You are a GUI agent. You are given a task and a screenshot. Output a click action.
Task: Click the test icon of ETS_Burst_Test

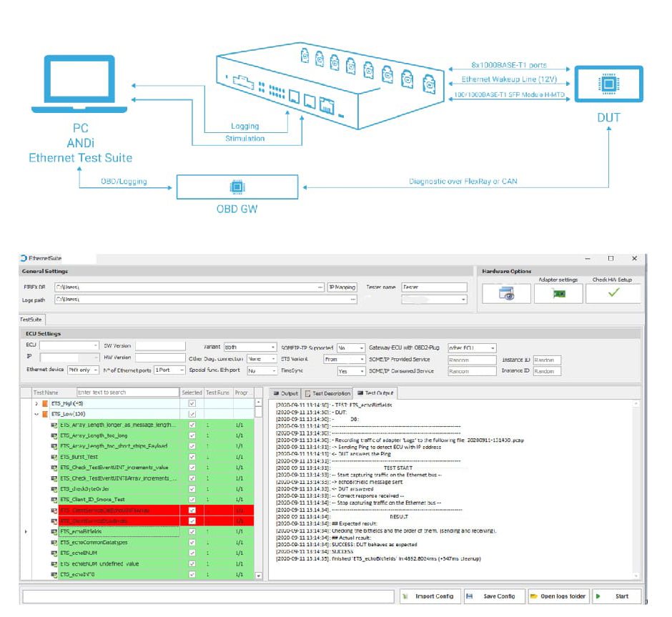point(54,457)
